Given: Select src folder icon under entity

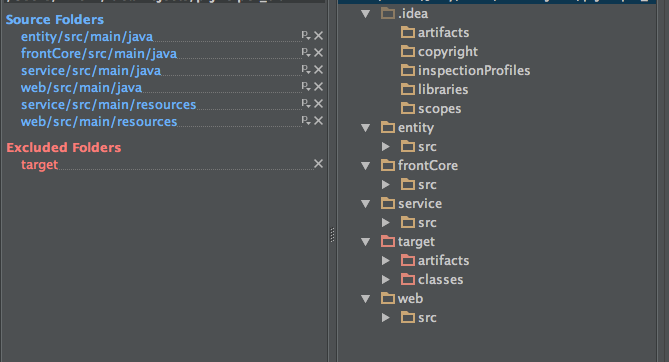Looking at the screenshot, I should (x=408, y=146).
